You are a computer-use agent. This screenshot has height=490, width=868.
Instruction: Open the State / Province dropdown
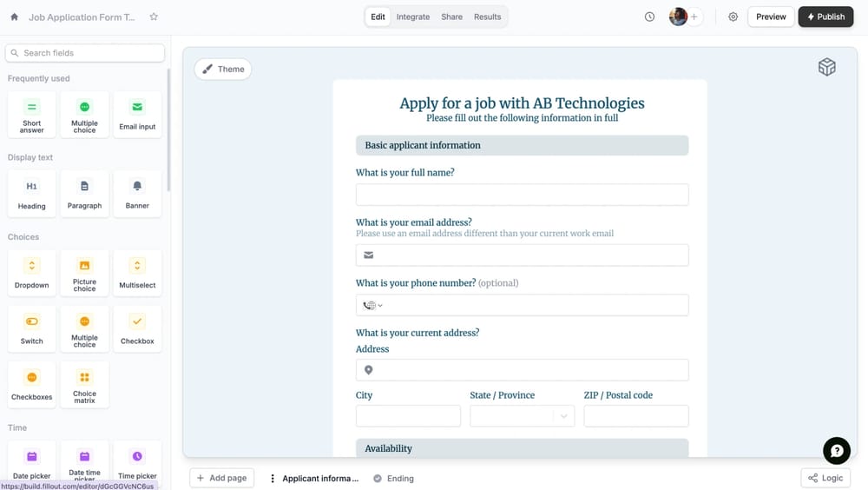click(522, 416)
